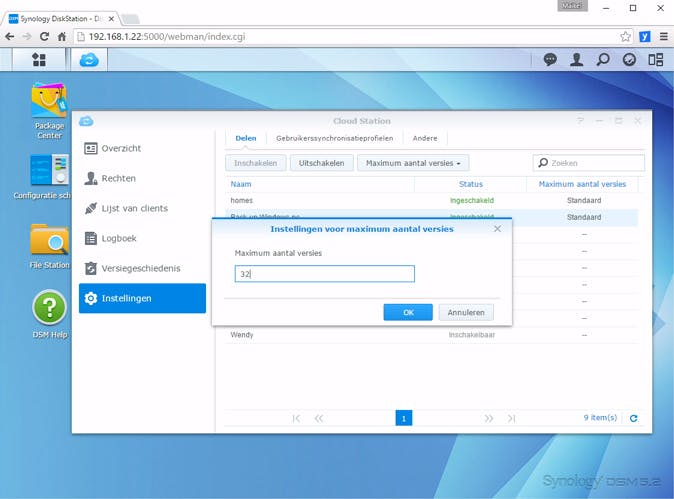Sort by the Naam column header
Image resolution: width=674 pixels, height=499 pixels.
(x=319, y=184)
